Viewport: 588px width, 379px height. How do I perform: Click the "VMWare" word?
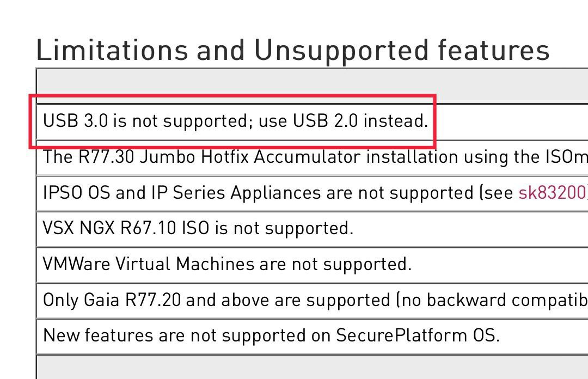[76, 264]
